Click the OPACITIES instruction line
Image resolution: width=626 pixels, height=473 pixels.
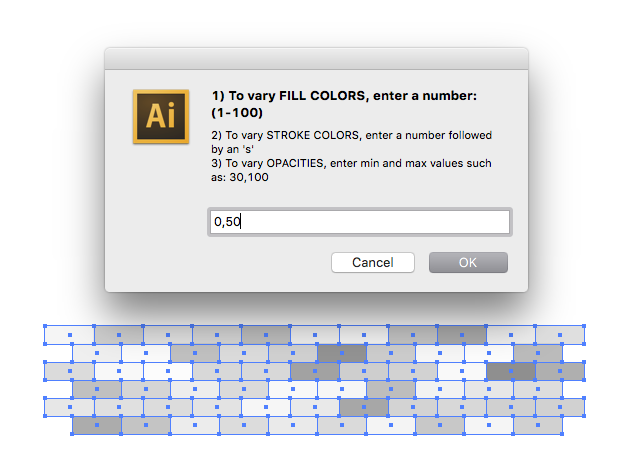pyautogui.click(x=351, y=170)
